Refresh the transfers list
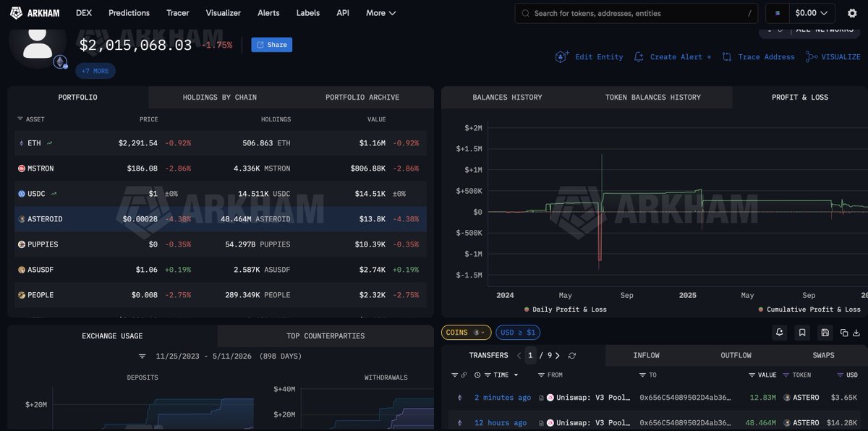868x431 pixels. pyautogui.click(x=572, y=356)
